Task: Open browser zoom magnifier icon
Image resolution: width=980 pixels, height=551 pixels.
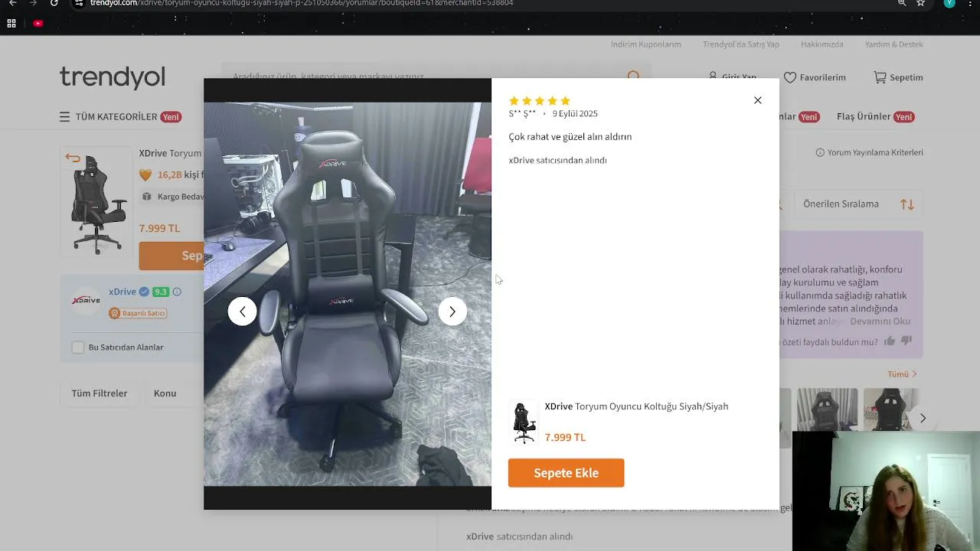Action: tap(902, 3)
